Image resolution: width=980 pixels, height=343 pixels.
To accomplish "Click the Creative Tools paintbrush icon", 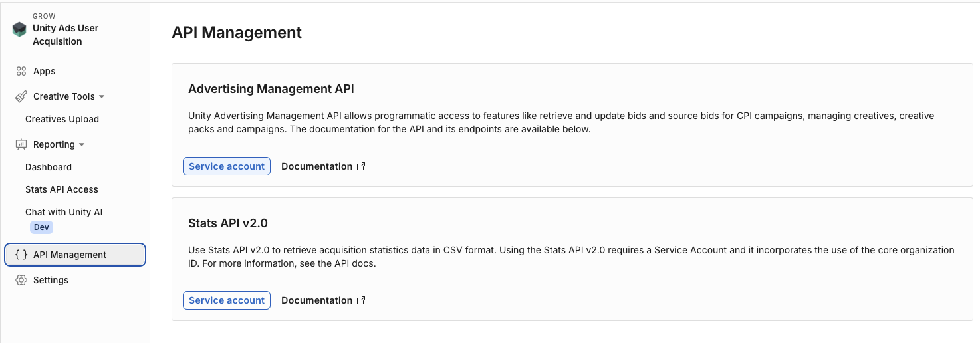I will pyautogui.click(x=21, y=96).
